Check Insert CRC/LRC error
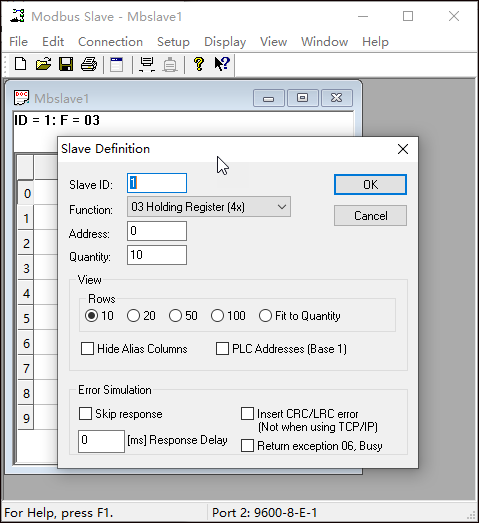This screenshot has width=479, height=523. (248, 414)
